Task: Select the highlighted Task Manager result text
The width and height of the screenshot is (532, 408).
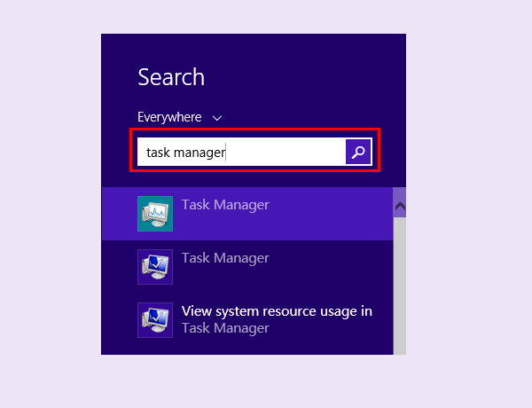Action: [225, 205]
